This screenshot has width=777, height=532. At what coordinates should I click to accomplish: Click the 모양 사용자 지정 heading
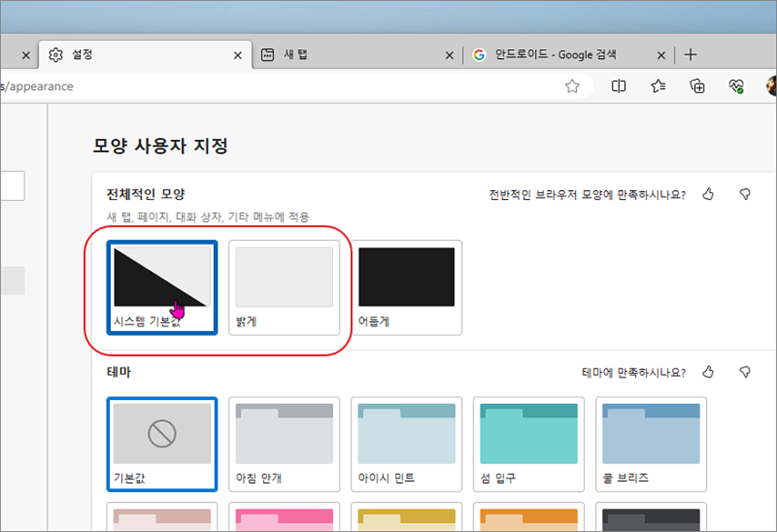tap(160, 147)
